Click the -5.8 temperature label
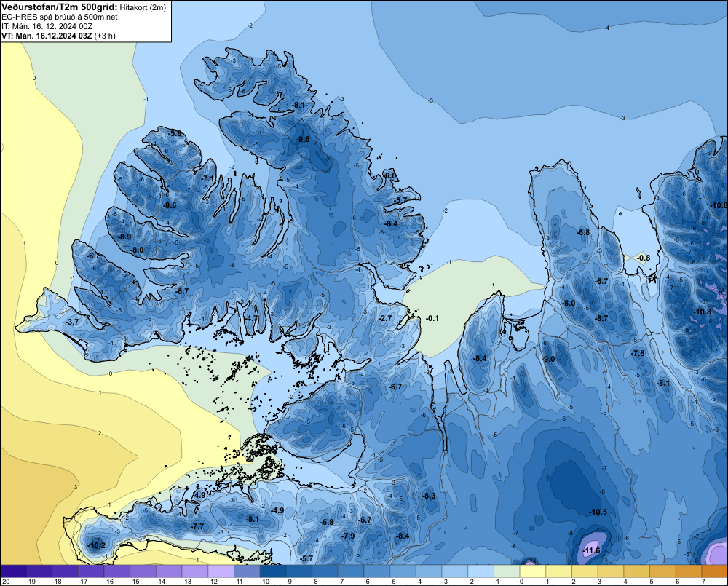728x586 pixels. pyautogui.click(x=175, y=134)
